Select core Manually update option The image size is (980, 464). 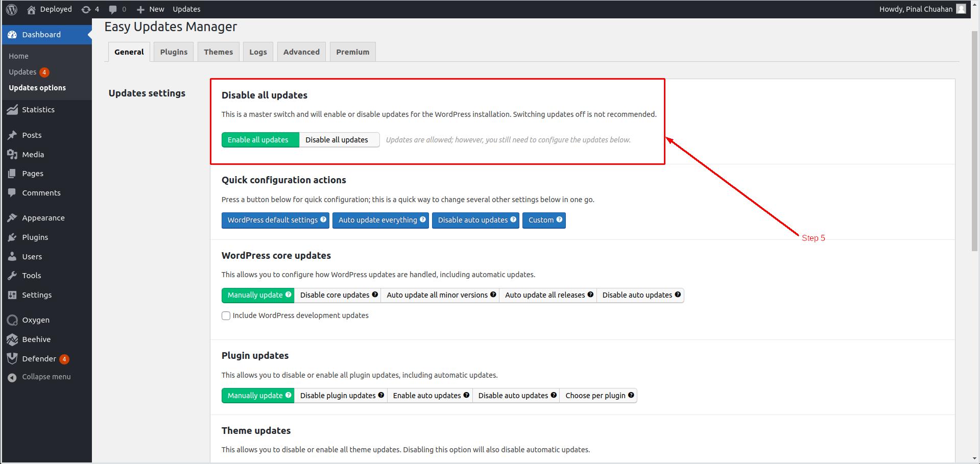coord(258,295)
